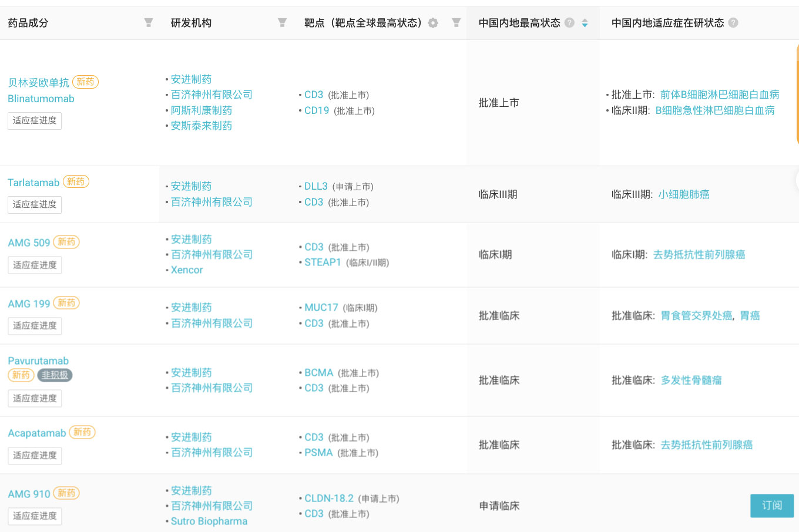
Task: Open AMG 910 drug link
Action: tap(29, 494)
